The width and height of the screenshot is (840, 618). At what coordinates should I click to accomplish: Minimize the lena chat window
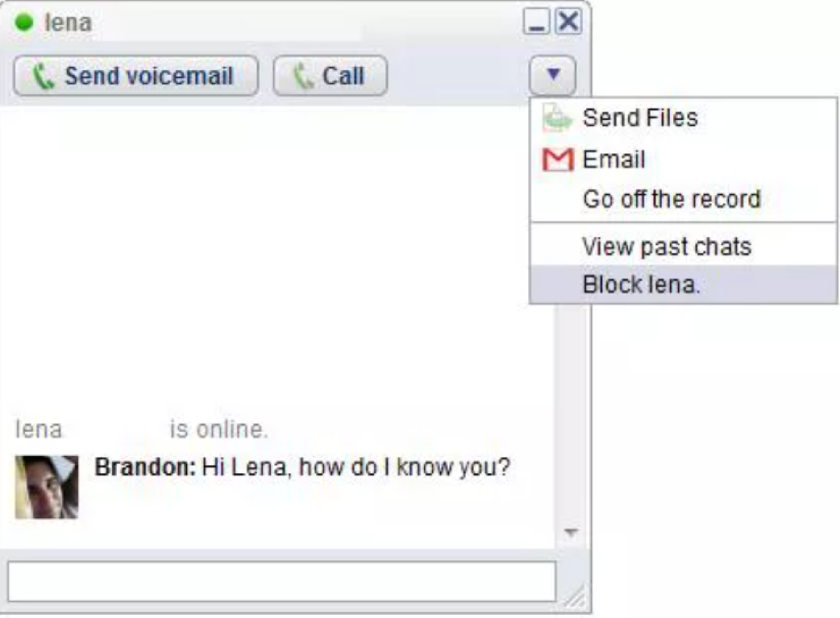536,23
